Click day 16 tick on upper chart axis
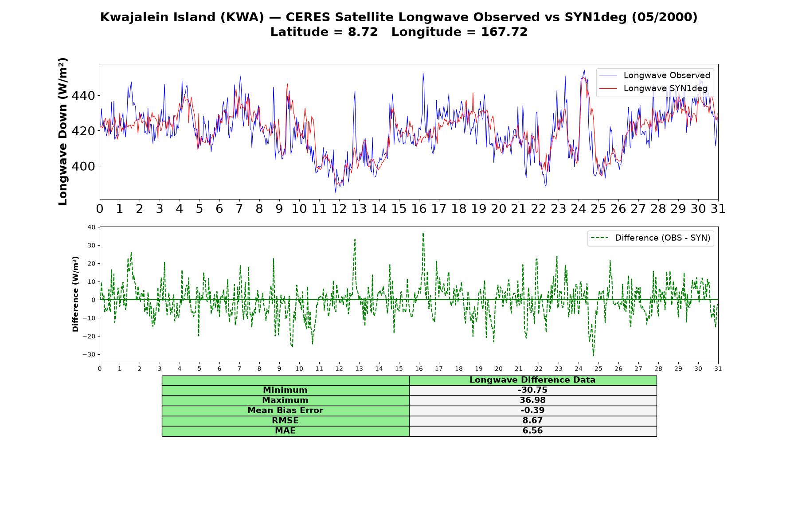Image resolution: width=798 pixels, height=532 pixels. point(419,209)
